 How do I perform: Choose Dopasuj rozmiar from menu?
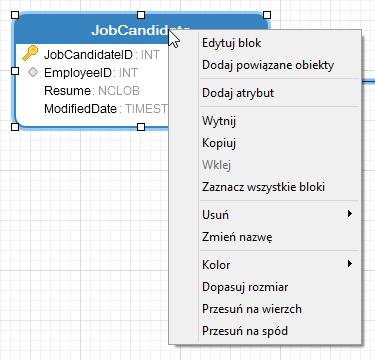[265, 287]
